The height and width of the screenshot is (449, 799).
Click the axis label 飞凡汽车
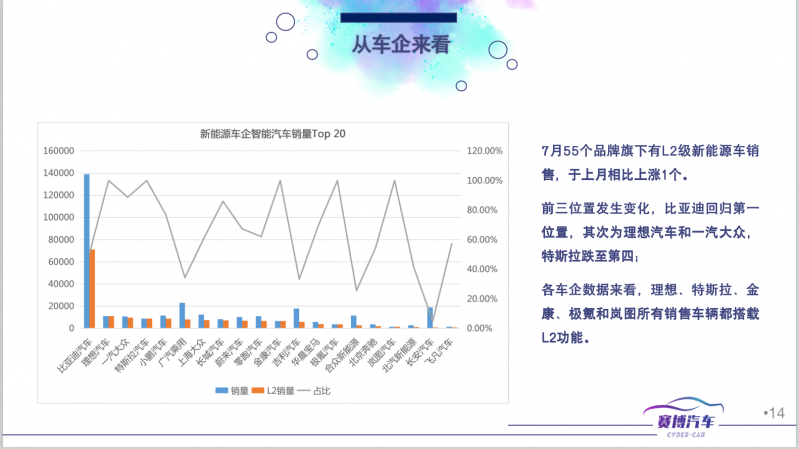(440, 352)
